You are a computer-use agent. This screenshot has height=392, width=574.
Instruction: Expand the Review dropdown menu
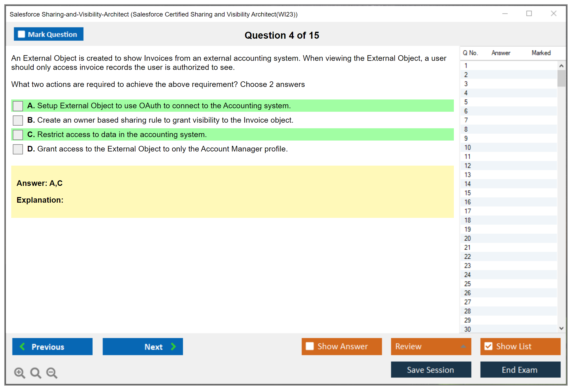click(463, 346)
